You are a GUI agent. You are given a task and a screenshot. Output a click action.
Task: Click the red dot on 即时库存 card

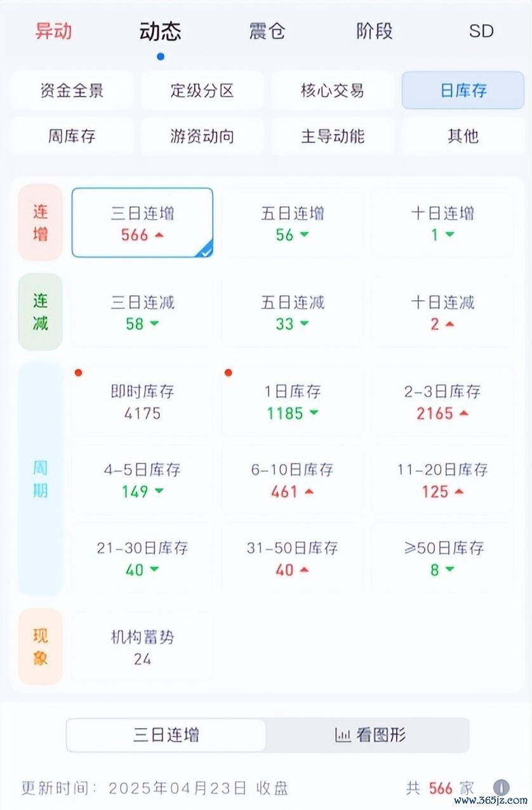coord(78,373)
